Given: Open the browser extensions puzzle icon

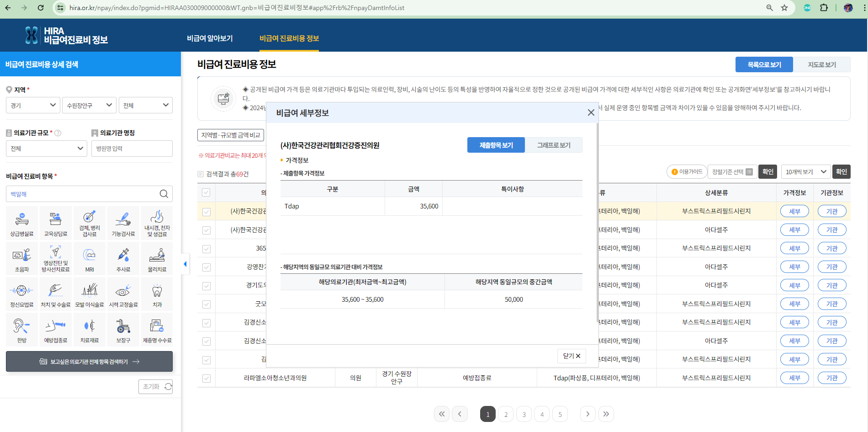Looking at the screenshot, I should (x=824, y=8).
